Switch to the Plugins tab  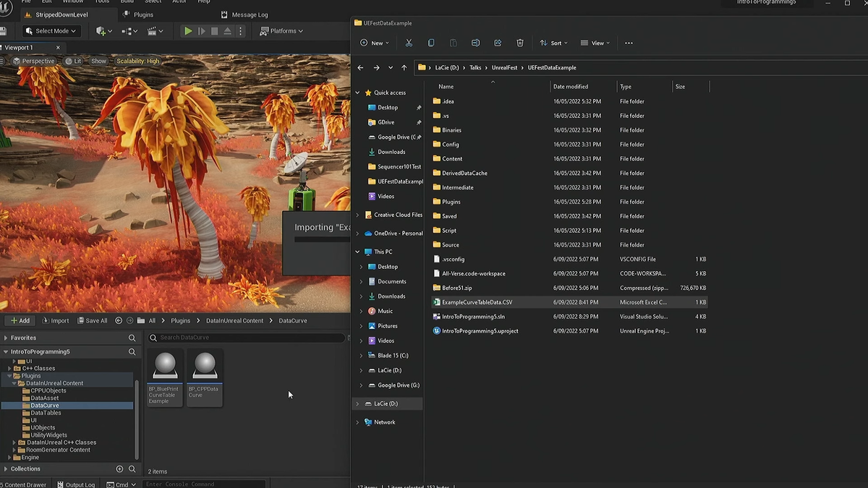138,14
